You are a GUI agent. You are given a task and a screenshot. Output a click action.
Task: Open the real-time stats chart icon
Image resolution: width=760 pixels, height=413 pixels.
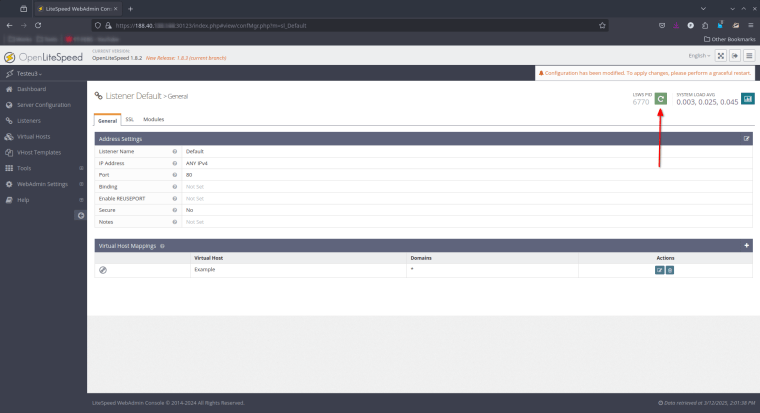click(x=748, y=99)
